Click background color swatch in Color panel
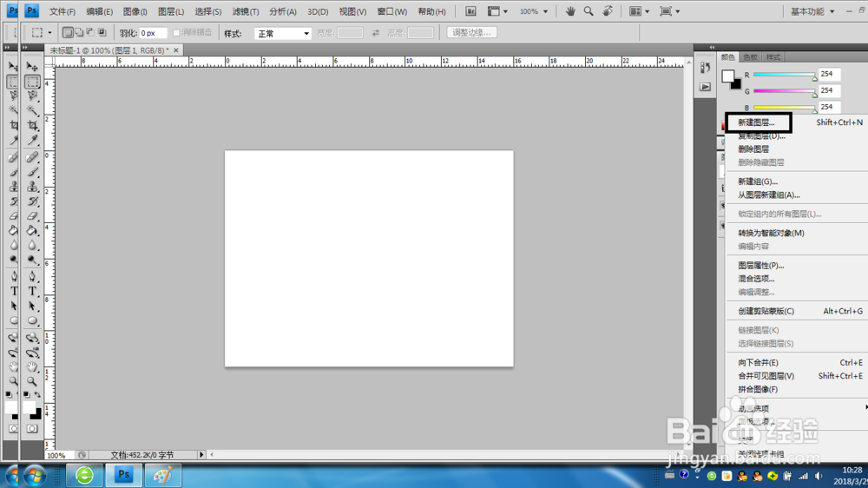The height and width of the screenshot is (488, 868). [x=736, y=84]
